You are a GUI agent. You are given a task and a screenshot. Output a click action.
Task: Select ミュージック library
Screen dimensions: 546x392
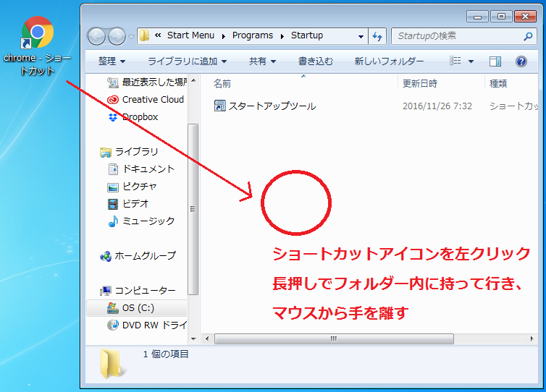(141, 221)
